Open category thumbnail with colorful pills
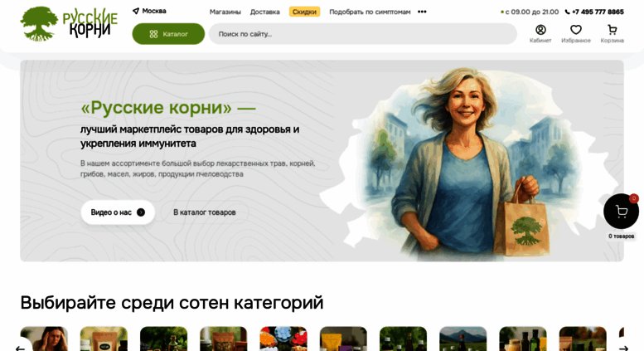Screen dimensions: 644x351 (283, 339)
